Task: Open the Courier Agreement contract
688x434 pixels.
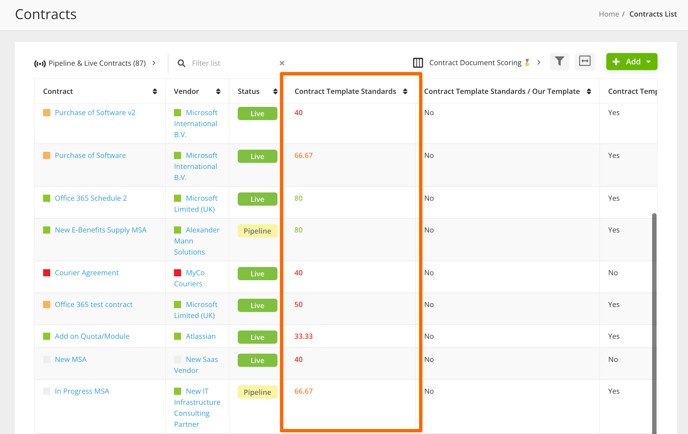Action: point(86,273)
